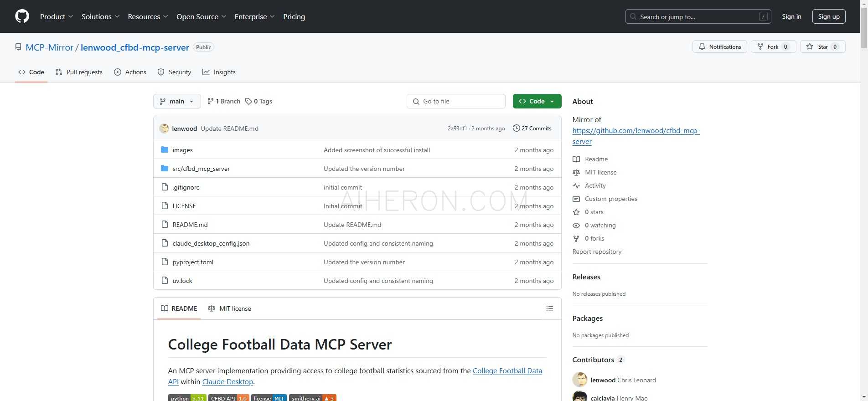Viewport: 868px width, 401px height.
Task: Click the Sign in link
Action: click(x=791, y=16)
